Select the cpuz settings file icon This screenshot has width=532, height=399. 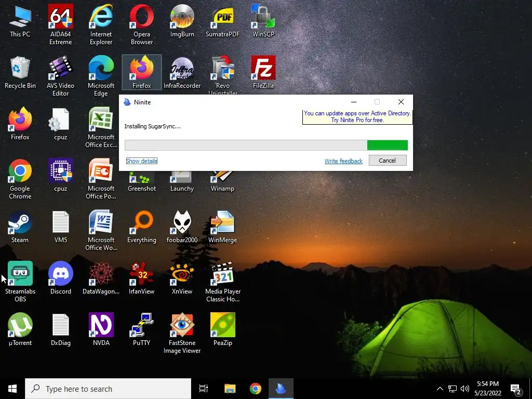click(60, 124)
